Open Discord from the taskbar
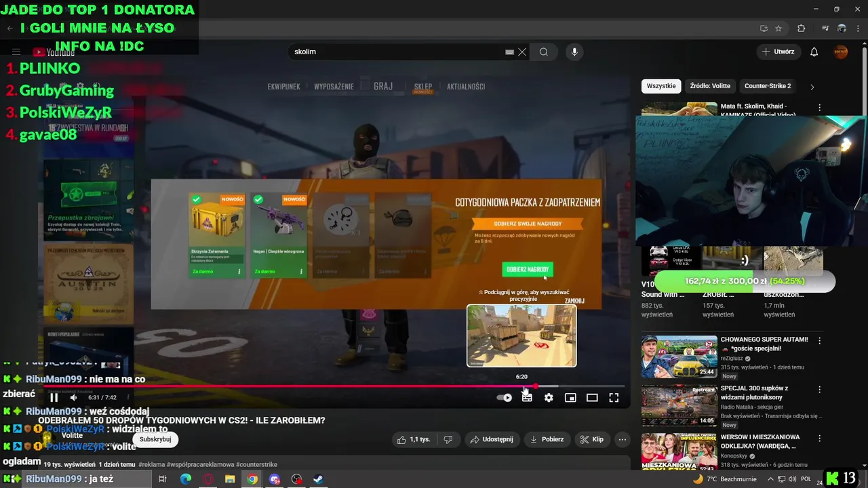 pos(274,479)
